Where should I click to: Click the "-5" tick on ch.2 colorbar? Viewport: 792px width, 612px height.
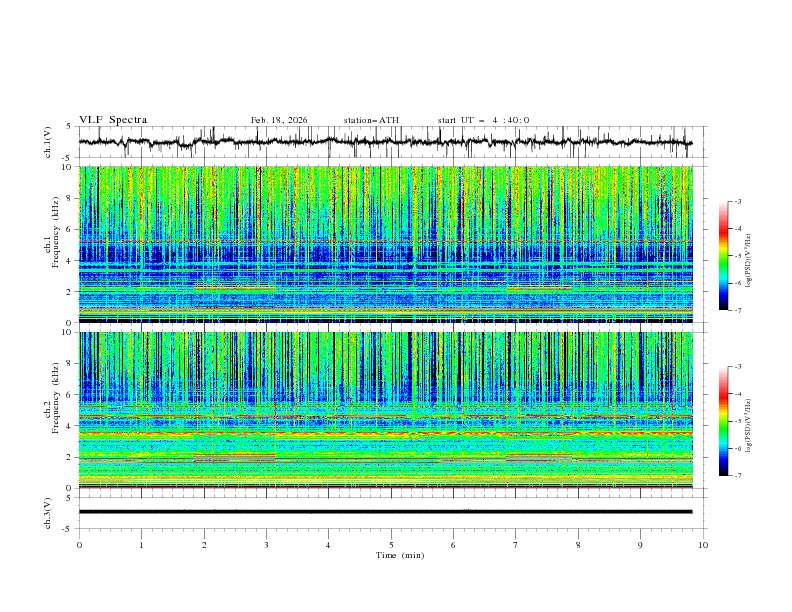point(738,421)
